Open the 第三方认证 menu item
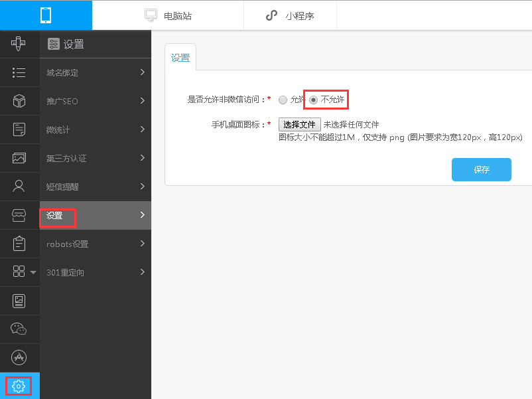This screenshot has height=399, width=532. coord(96,158)
